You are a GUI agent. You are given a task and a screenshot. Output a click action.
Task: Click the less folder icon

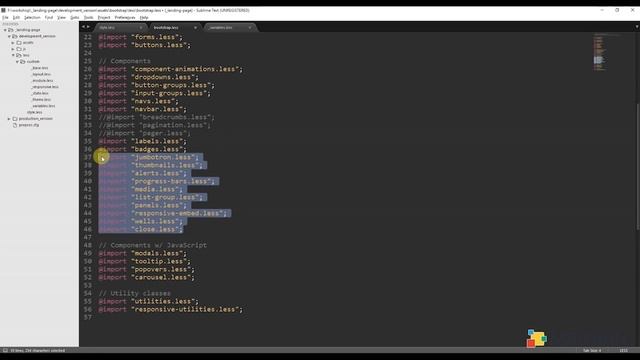coord(19,55)
